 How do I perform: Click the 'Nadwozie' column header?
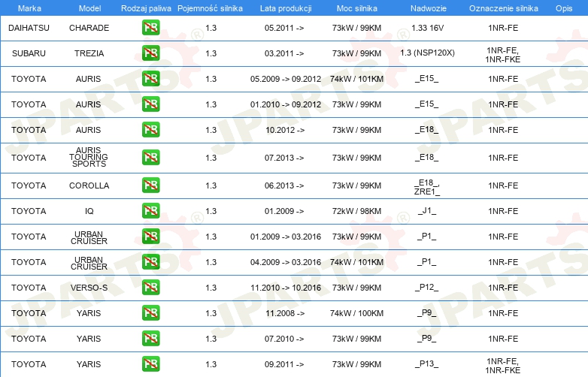click(x=429, y=8)
